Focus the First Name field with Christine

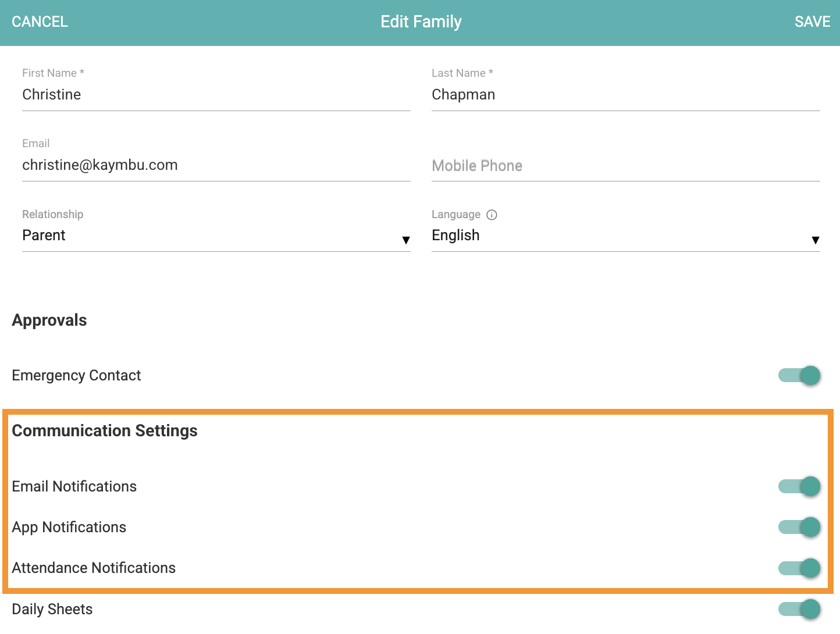[x=216, y=95]
